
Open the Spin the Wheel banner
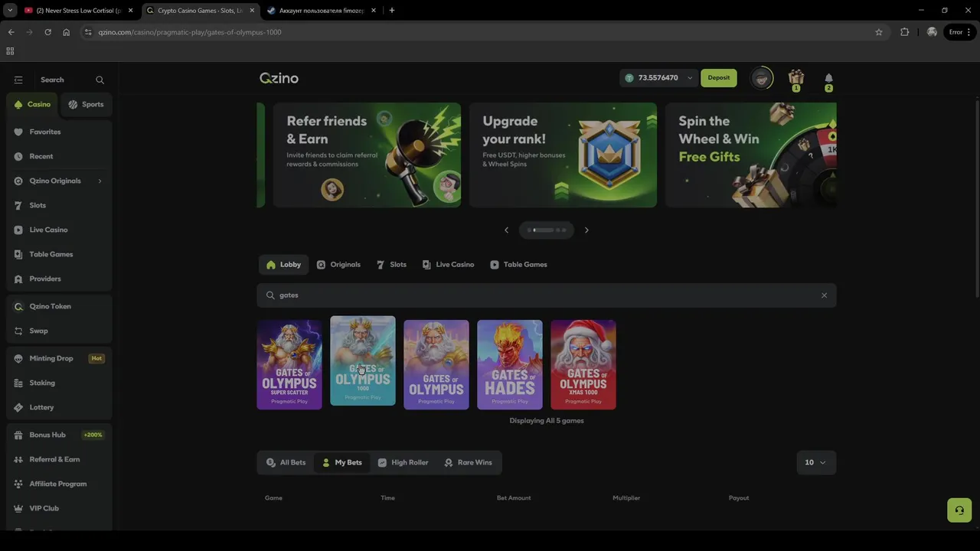[751, 155]
